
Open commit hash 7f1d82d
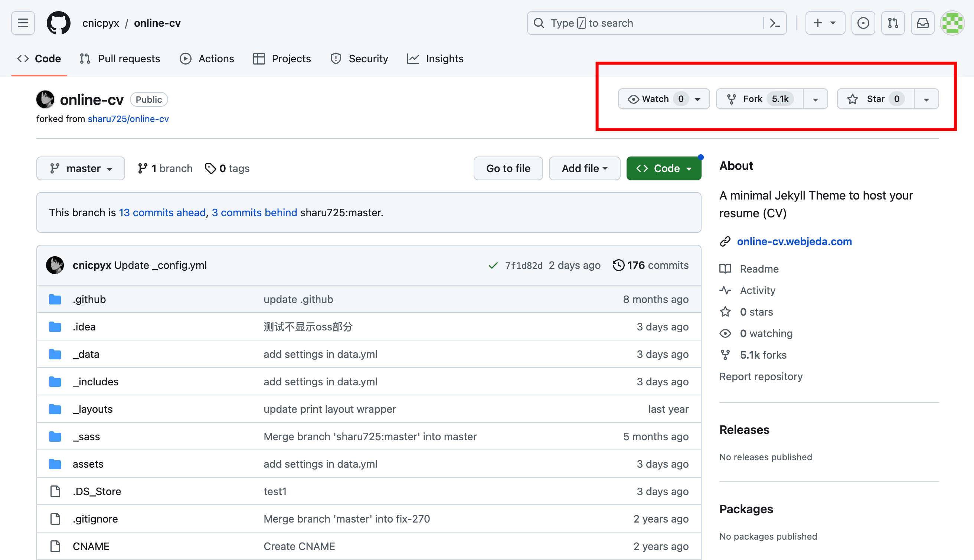coord(524,266)
